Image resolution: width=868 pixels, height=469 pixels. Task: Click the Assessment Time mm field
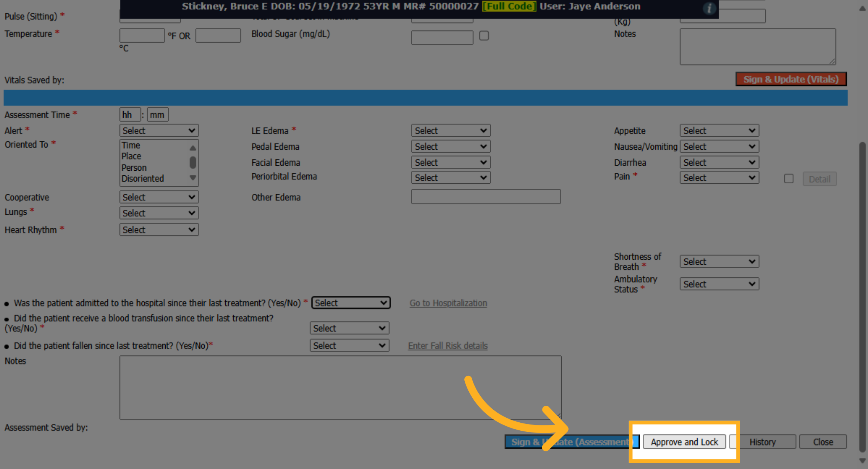[158, 115]
